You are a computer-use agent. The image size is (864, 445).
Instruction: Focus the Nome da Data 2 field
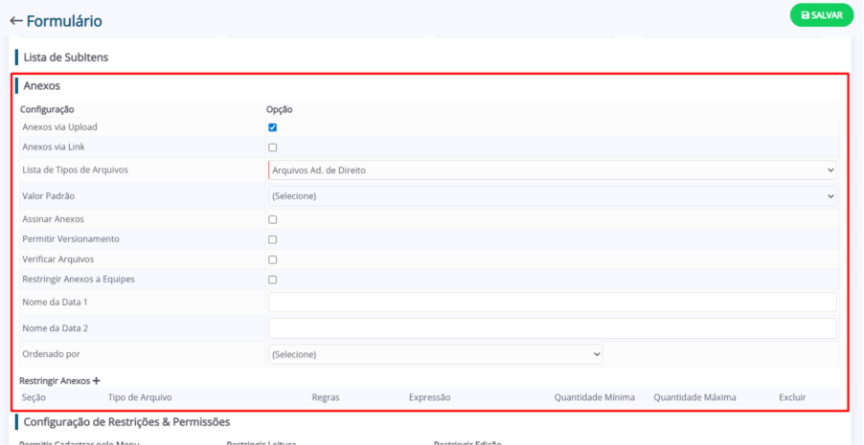tap(552, 328)
